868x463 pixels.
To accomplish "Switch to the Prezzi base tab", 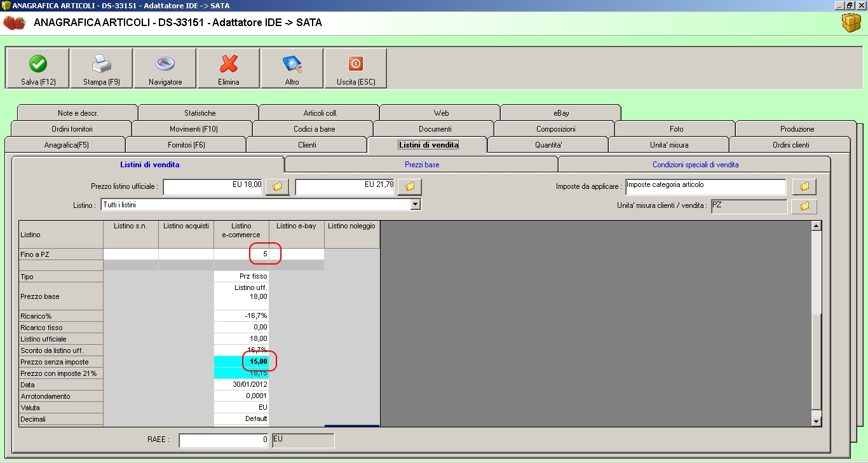I will [422, 165].
